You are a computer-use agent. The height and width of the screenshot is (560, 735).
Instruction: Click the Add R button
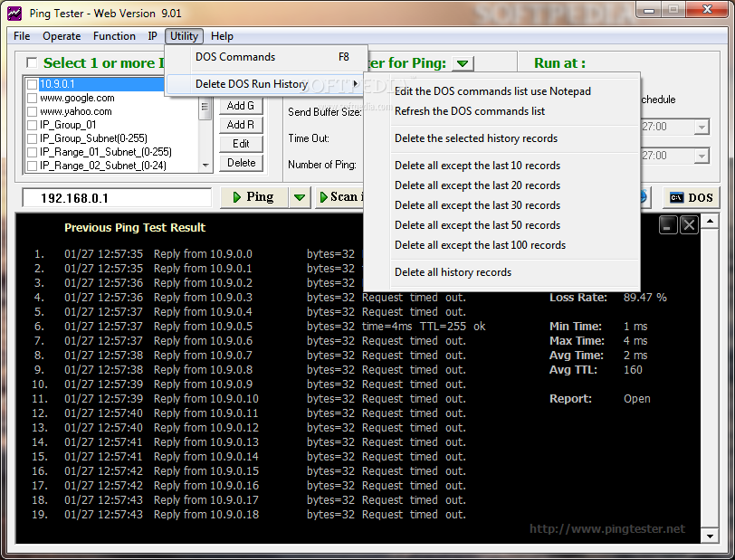[241, 125]
